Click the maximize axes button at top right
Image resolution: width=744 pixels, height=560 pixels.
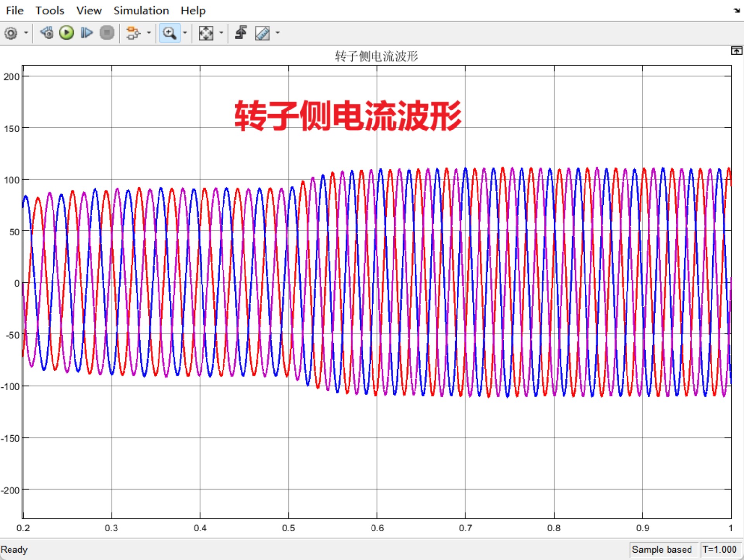736,51
